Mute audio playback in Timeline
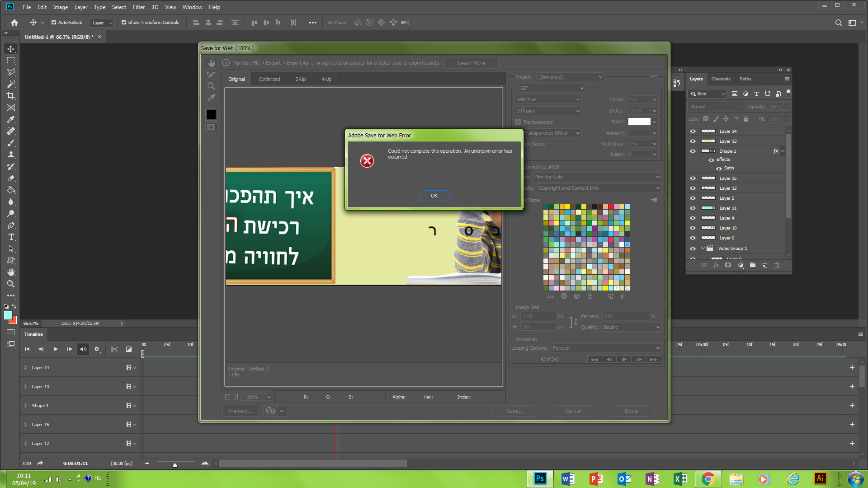This screenshot has width=868, height=488. [83, 349]
